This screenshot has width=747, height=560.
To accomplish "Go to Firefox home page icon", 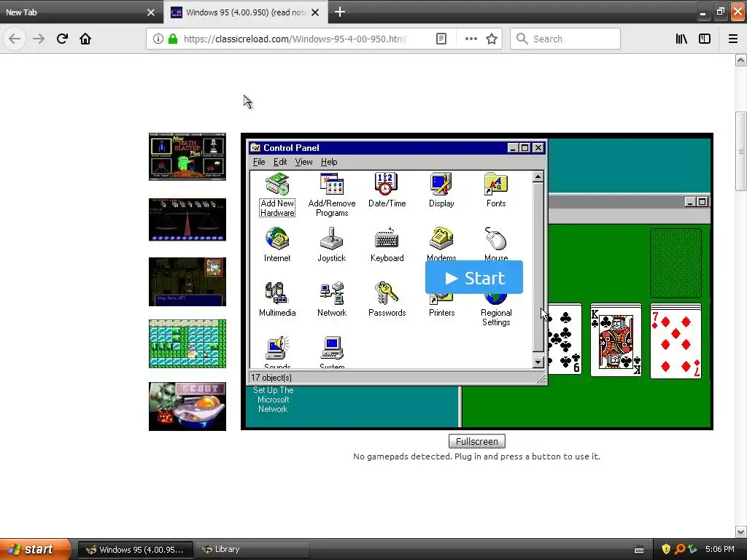I will pos(85,39).
